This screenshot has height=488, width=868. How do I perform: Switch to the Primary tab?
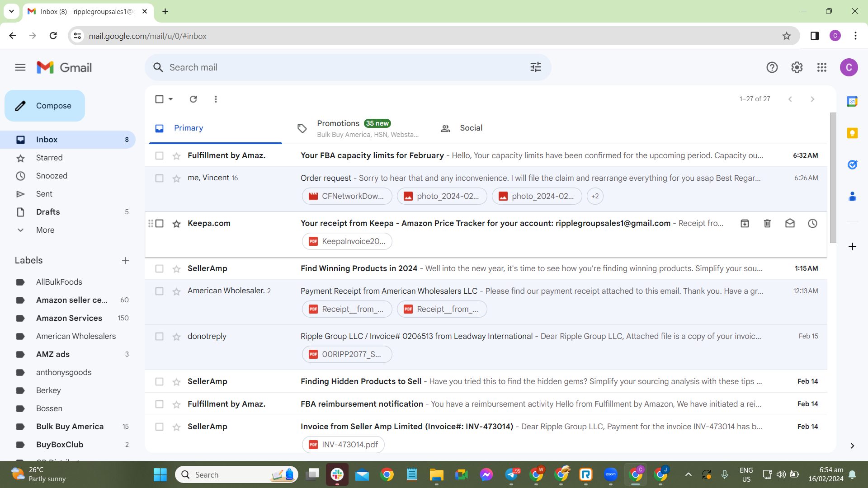point(215,128)
